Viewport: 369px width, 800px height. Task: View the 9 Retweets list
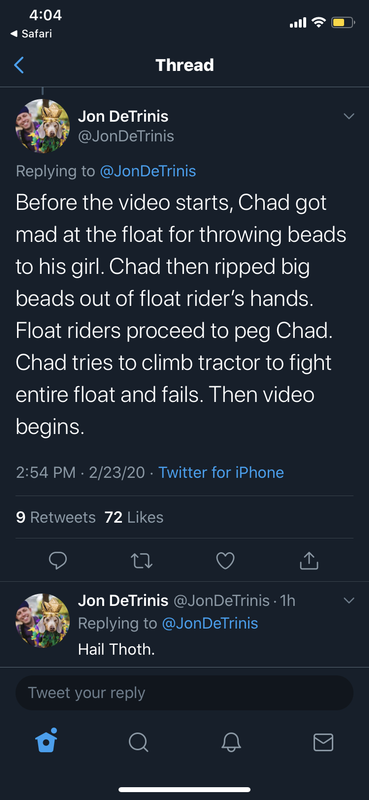56,517
